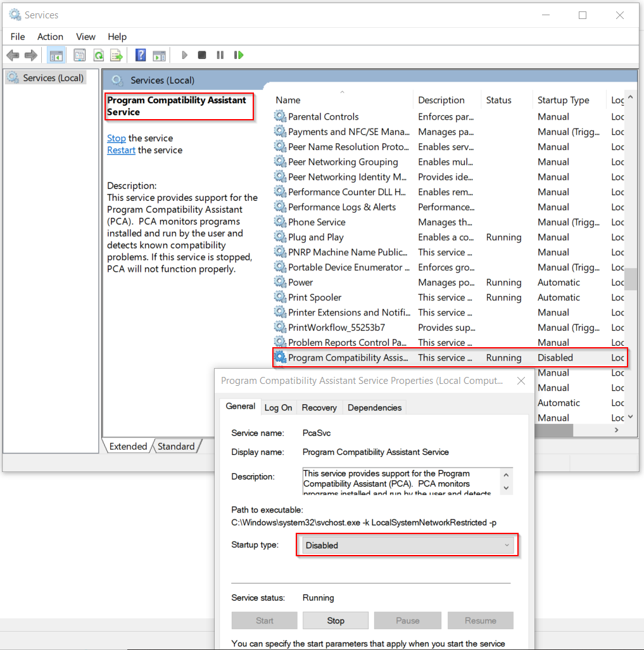This screenshot has height=650, width=644.
Task: Click the Stop Service square toolbar icon
Action: (x=202, y=55)
